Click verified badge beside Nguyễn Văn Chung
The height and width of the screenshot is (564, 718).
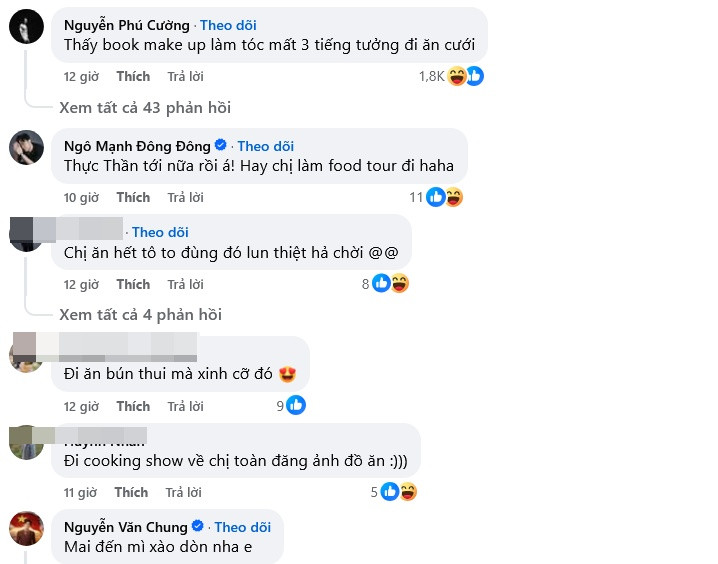(x=198, y=526)
